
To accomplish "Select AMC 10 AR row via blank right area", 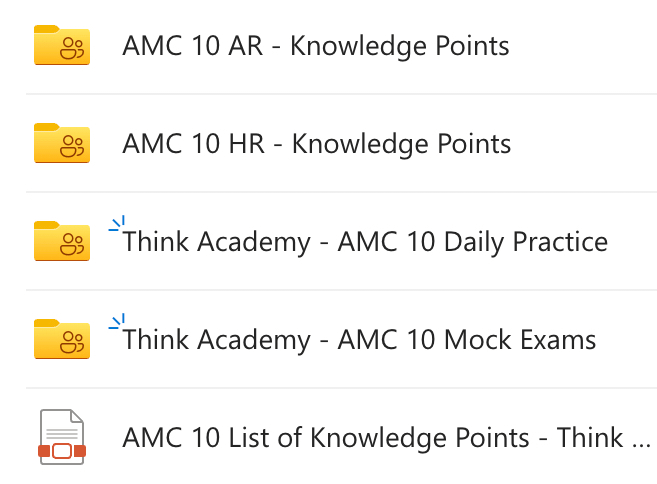I will click(590, 46).
